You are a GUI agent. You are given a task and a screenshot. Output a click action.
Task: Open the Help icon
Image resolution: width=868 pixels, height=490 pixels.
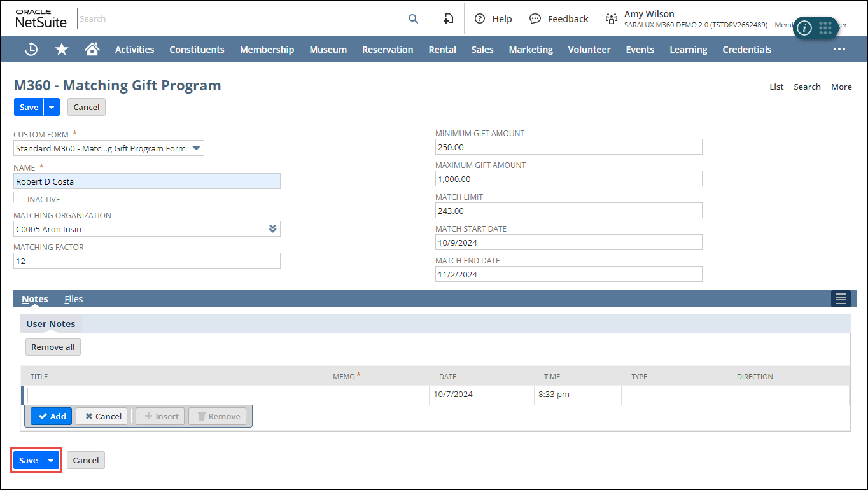(x=480, y=19)
